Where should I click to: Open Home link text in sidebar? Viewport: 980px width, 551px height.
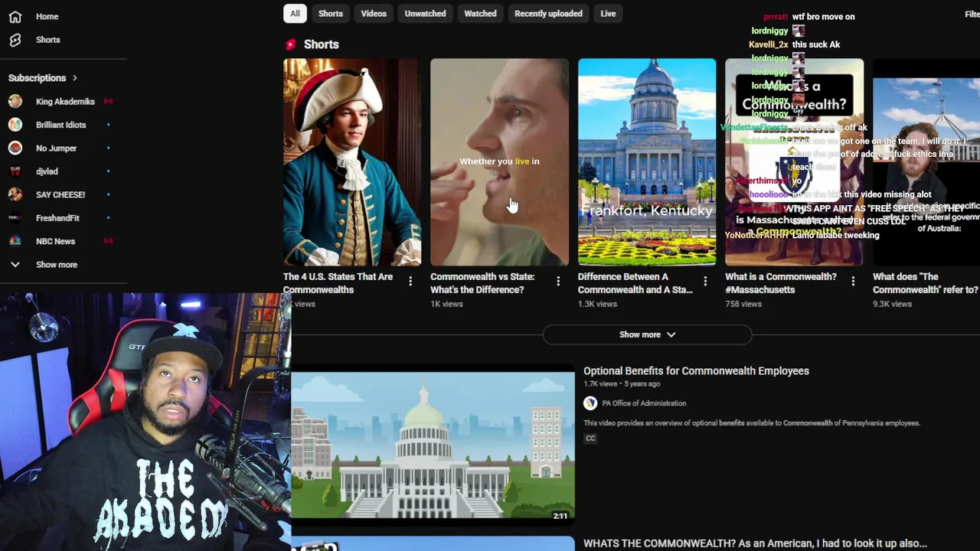pos(47,16)
